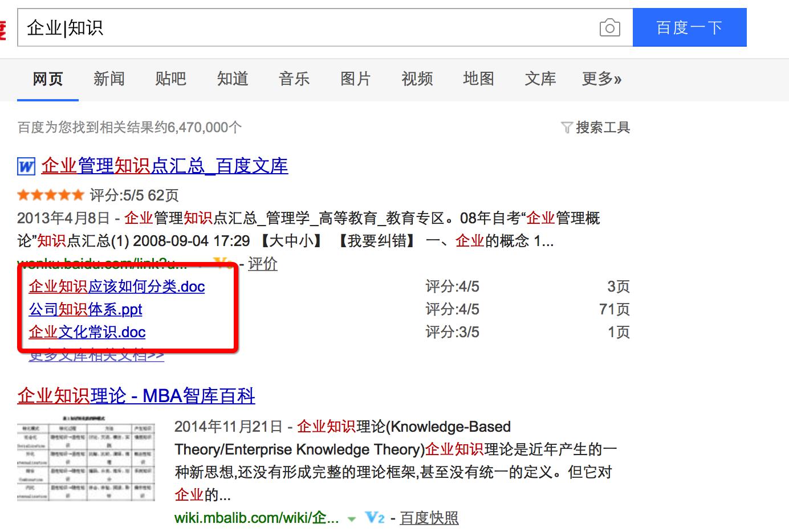The height and width of the screenshot is (532, 789).
Task: Click the five-star rating under the first result
Action: (50, 195)
